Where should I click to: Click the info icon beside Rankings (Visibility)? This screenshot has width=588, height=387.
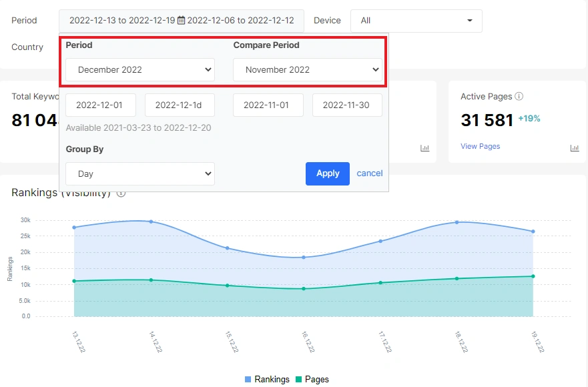pyautogui.click(x=121, y=195)
